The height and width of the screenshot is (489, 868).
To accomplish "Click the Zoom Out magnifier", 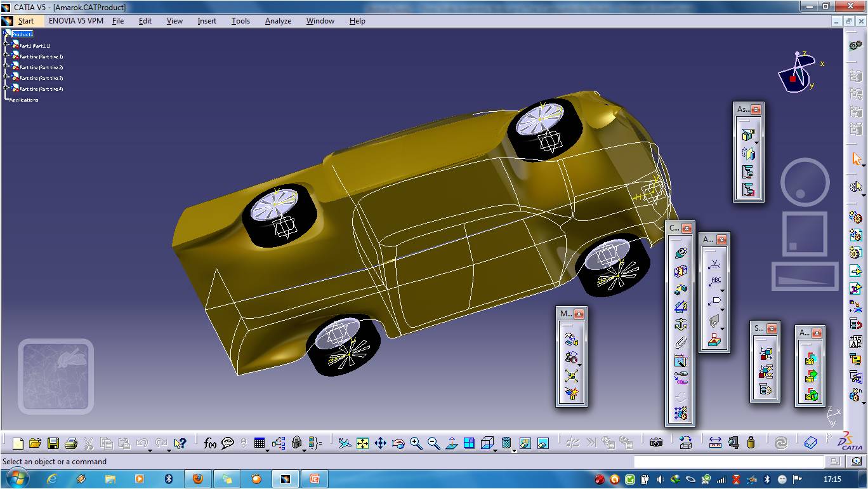I will point(433,443).
